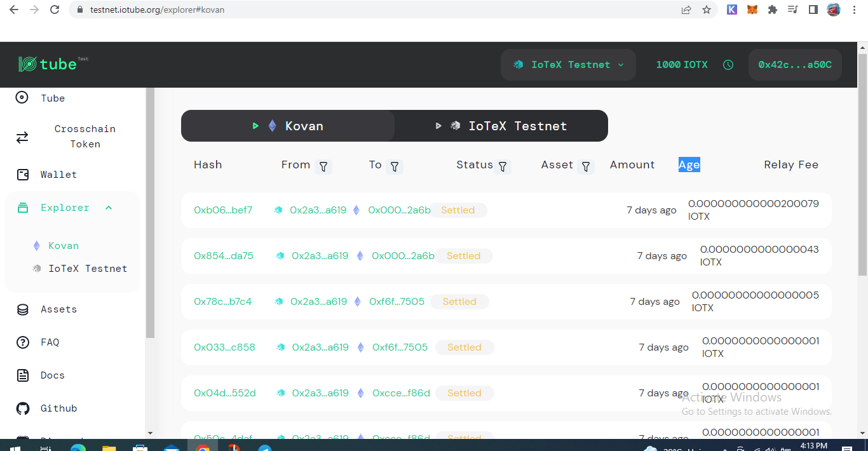Open the purple K extension

(x=732, y=10)
